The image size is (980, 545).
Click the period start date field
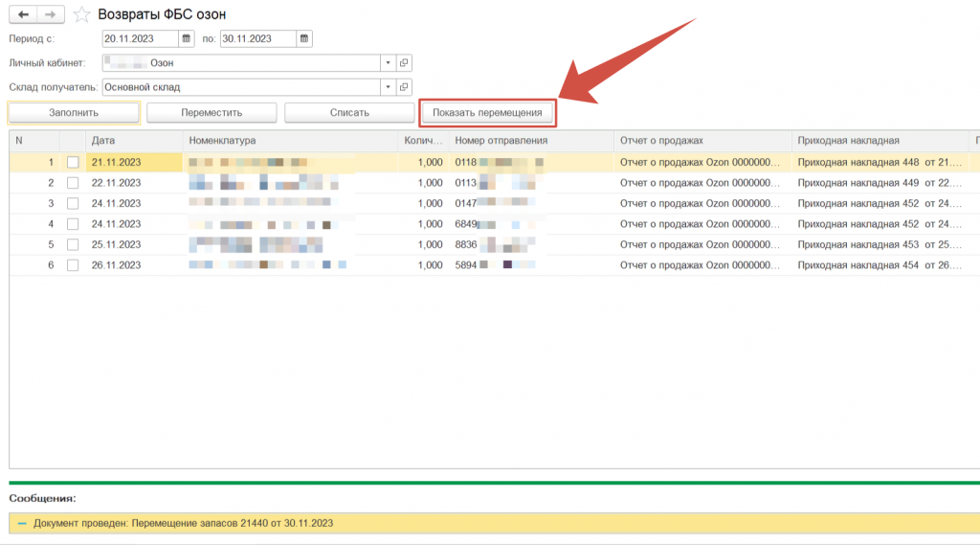(x=140, y=39)
